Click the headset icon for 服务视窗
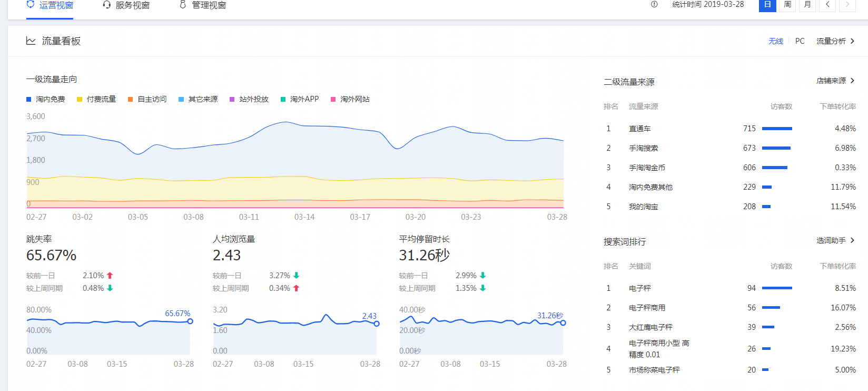Image resolution: width=868 pixels, height=391 pixels. tap(107, 5)
